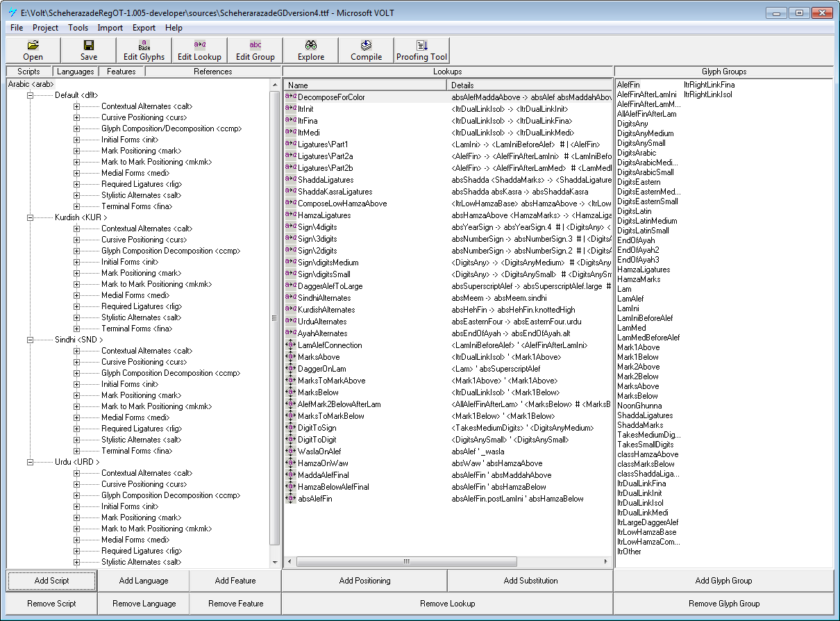Open the Import menu

pos(110,28)
